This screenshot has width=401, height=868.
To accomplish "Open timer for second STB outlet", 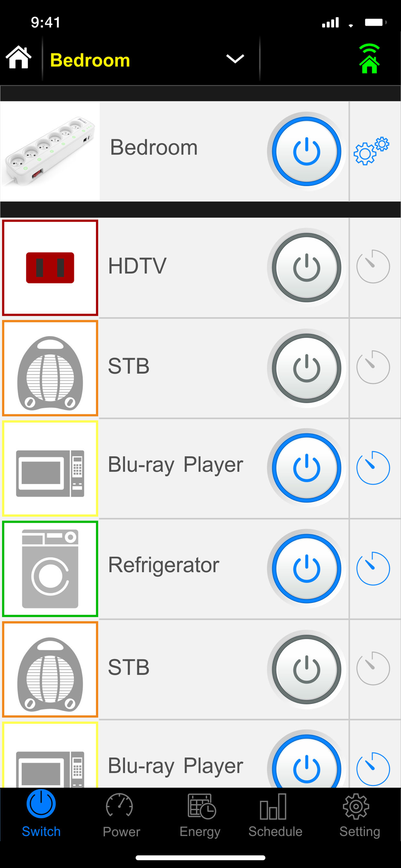I will (x=373, y=668).
